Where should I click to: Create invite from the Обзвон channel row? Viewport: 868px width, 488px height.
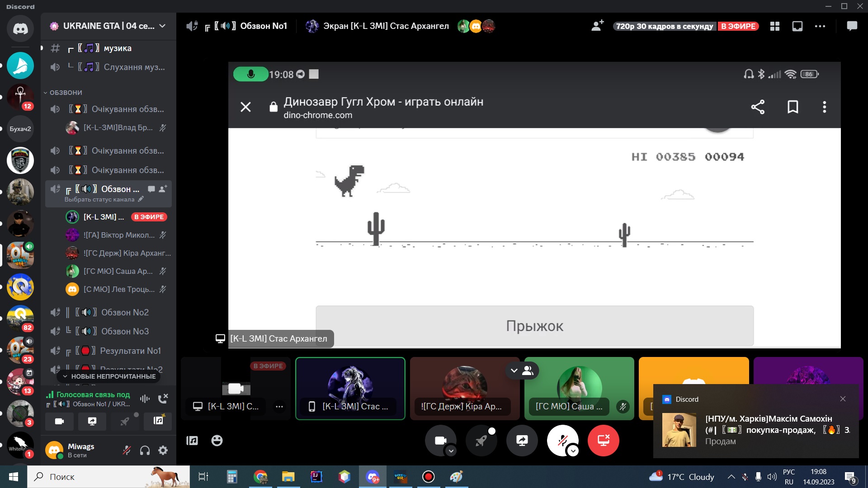163,189
